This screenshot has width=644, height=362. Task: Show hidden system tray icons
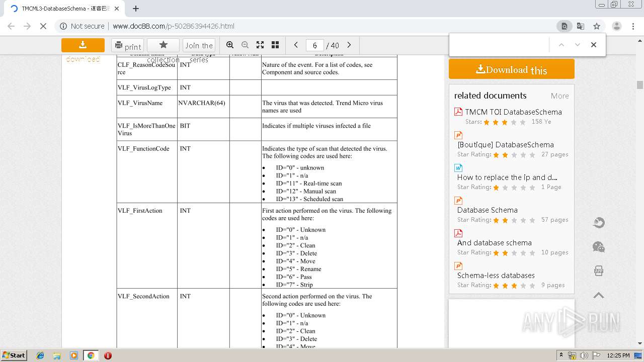(x=561, y=355)
